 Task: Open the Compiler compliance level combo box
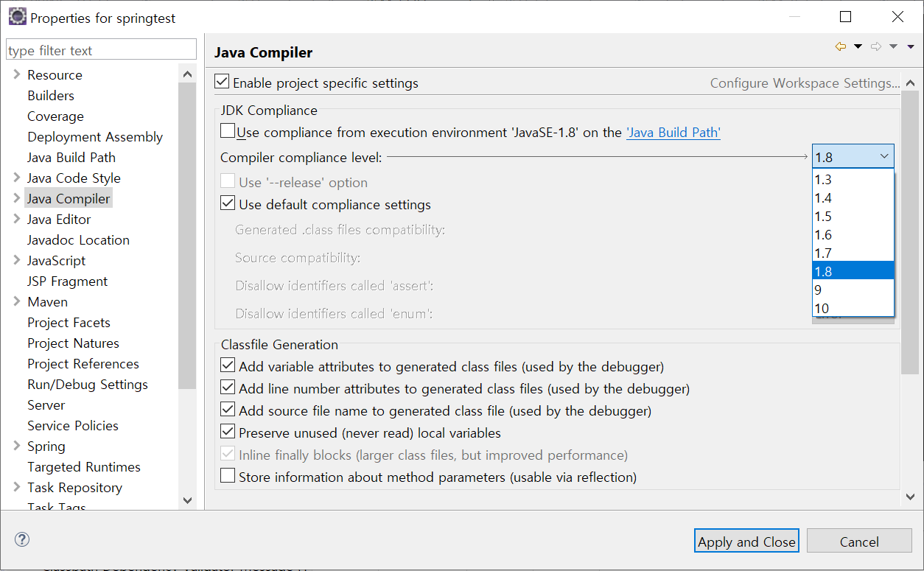[x=853, y=156]
